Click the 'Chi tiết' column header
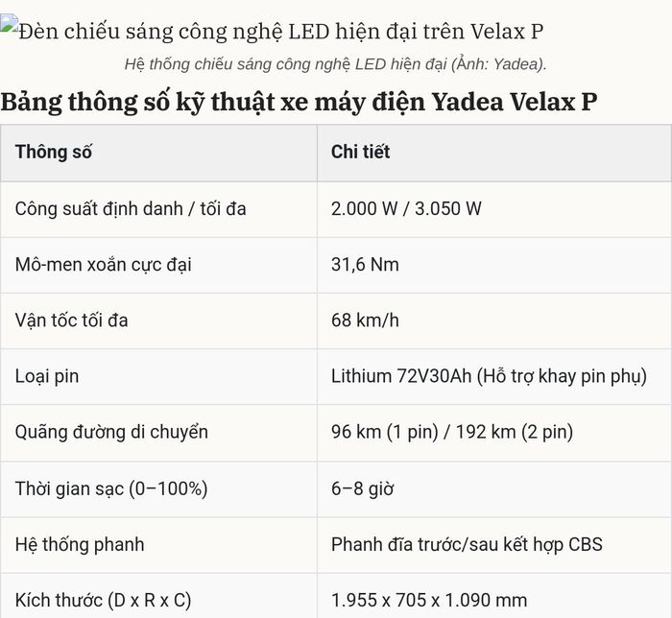 click(x=360, y=152)
